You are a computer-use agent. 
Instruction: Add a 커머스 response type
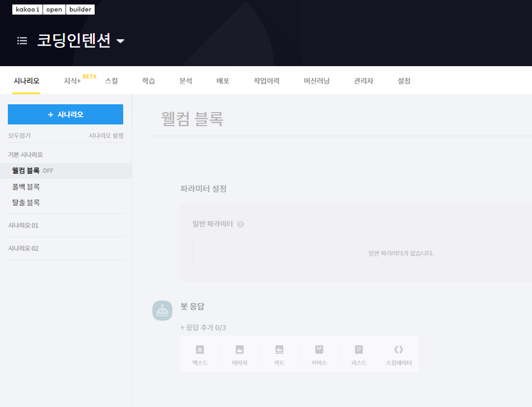coord(319,355)
